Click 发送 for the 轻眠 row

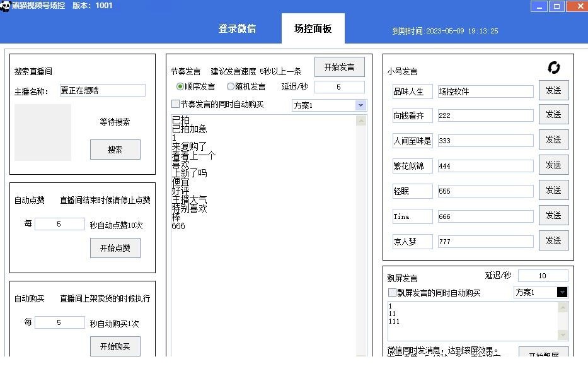tap(553, 190)
